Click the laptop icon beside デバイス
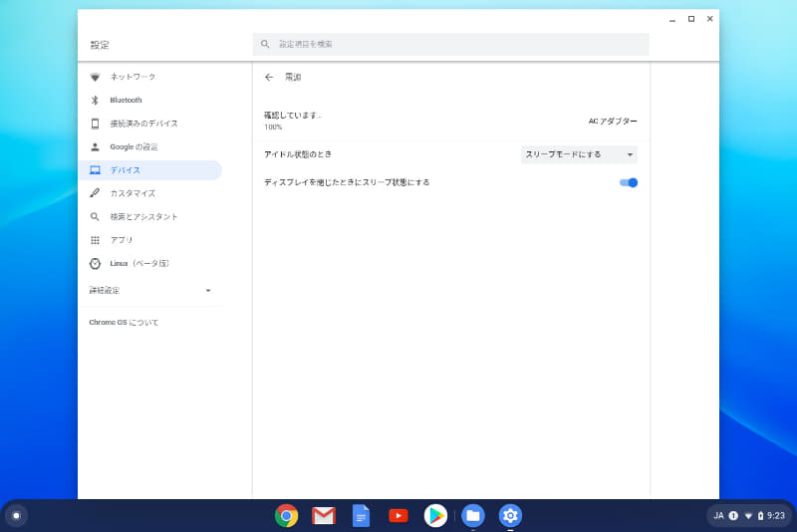 [95, 170]
